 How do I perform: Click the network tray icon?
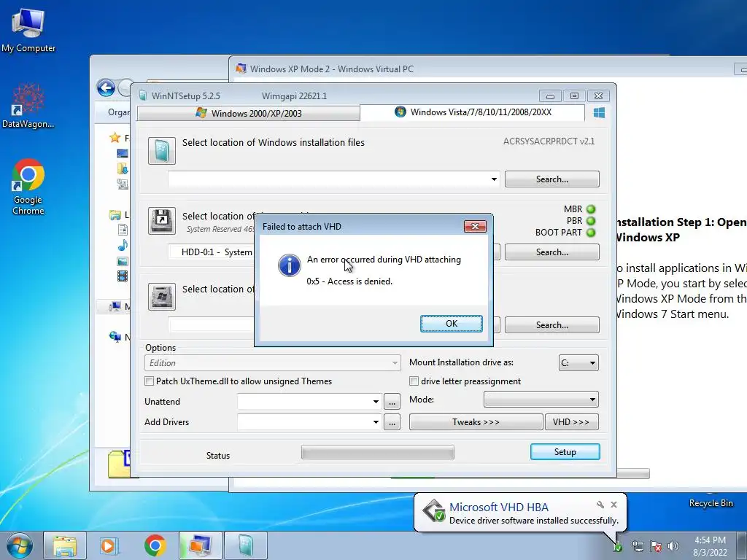click(638, 546)
